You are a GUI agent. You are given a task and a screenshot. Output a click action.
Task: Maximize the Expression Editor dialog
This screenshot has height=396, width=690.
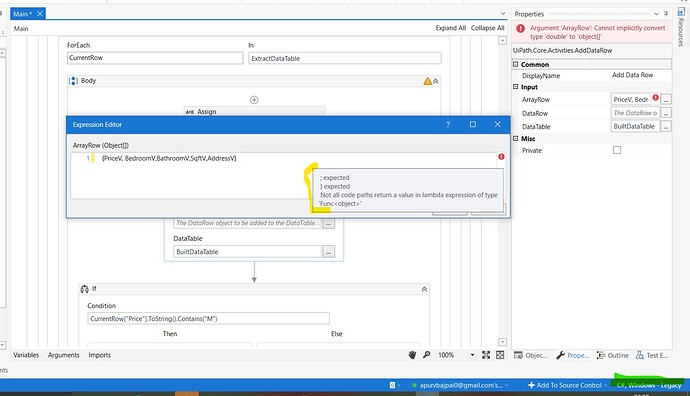(473, 125)
